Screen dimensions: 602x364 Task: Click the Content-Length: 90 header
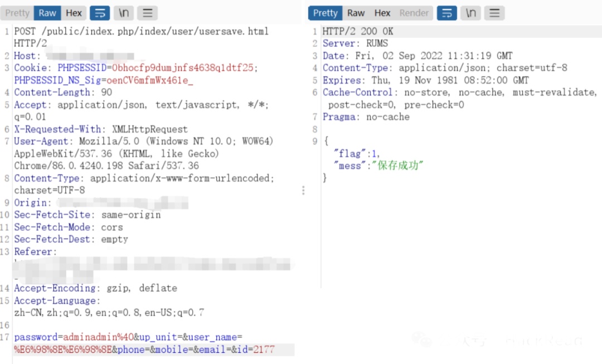click(x=63, y=93)
